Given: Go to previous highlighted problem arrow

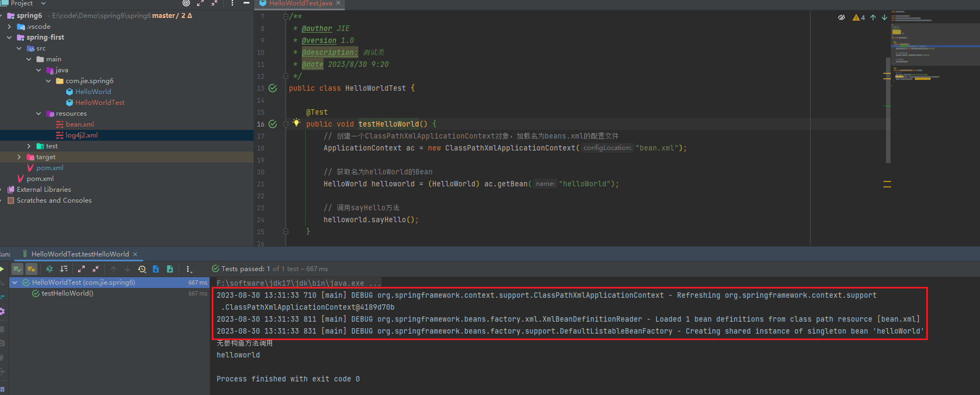Looking at the screenshot, I should [873, 17].
